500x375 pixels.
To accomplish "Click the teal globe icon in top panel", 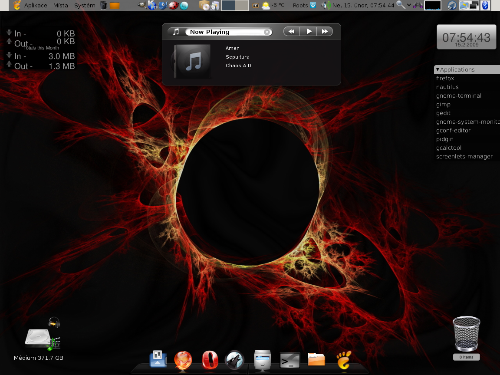I will tap(184, 6).
